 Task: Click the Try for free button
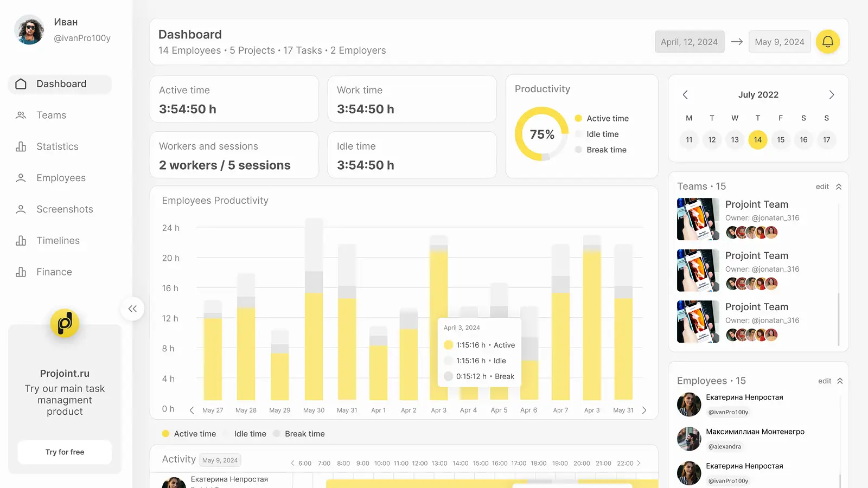[x=65, y=452]
